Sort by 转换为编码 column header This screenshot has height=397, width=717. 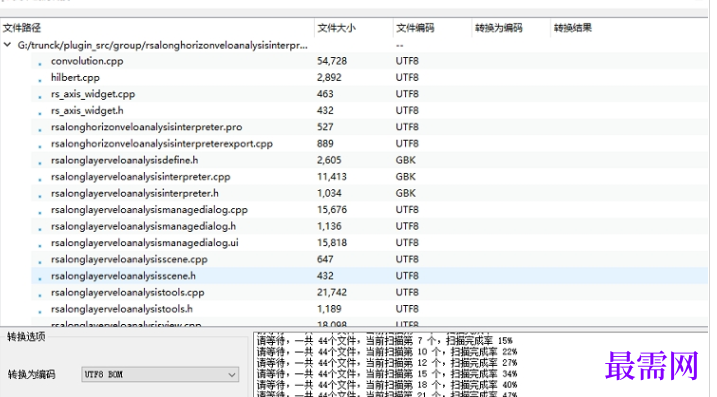511,28
